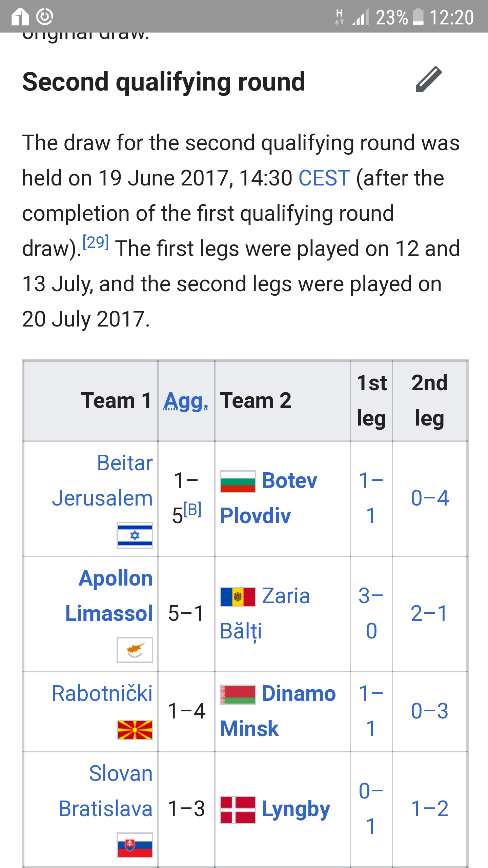Tap the Belarus flag beside Dinamo Minsk
Screen dimensions: 488x868
click(238, 694)
